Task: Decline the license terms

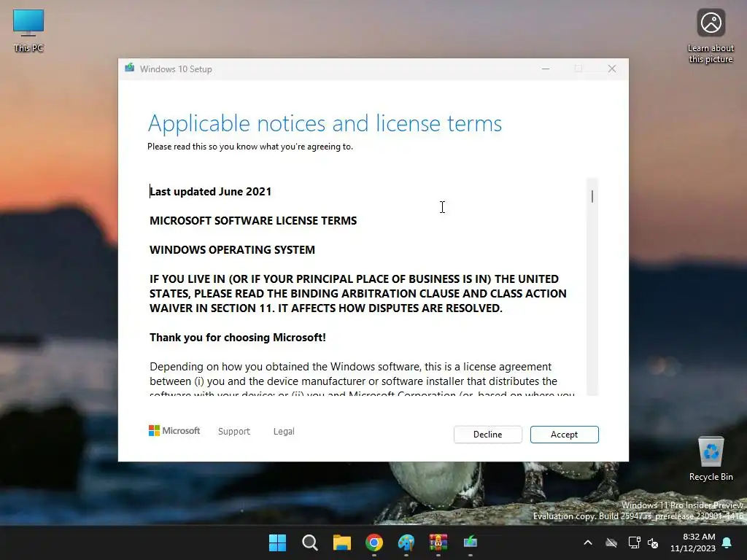Action: click(x=488, y=435)
